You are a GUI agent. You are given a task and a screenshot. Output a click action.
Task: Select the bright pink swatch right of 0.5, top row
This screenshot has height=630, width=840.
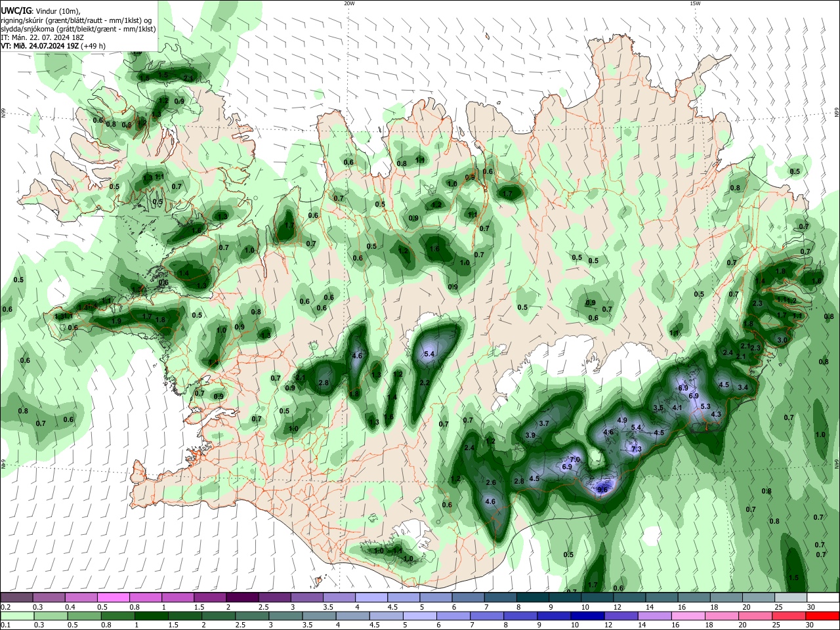(113, 597)
